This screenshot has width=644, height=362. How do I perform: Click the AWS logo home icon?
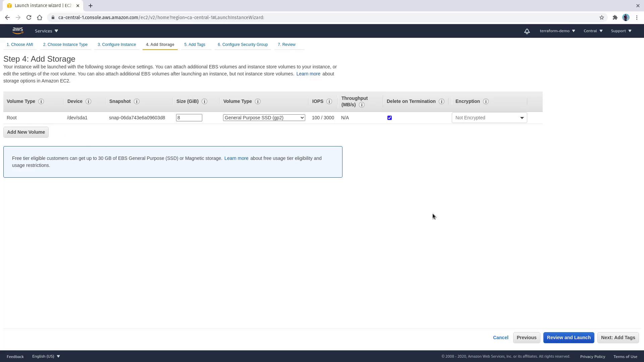click(x=18, y=31)
